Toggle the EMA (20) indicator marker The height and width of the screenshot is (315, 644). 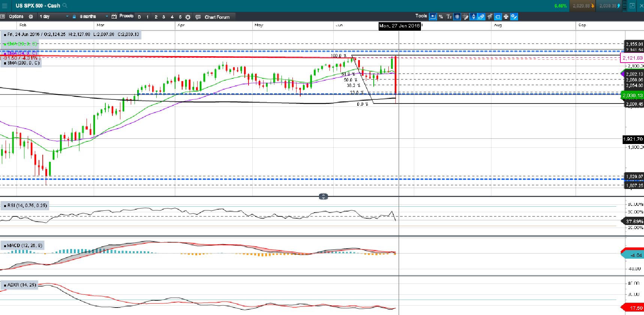(5, 44)
